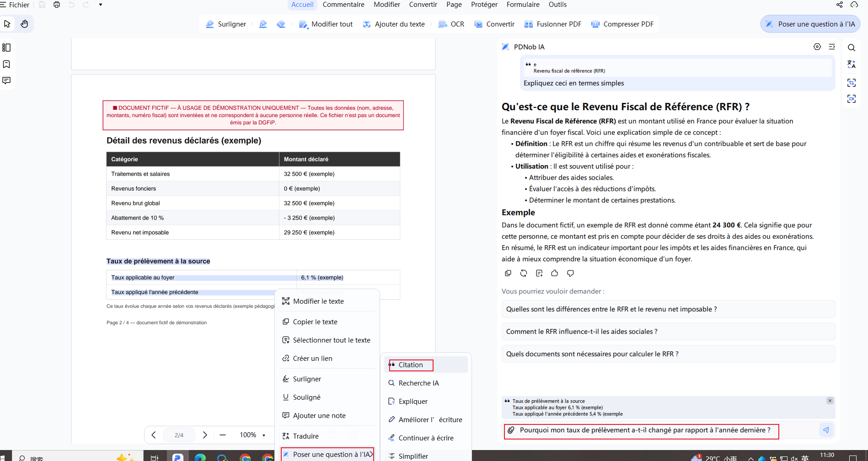This screenshot has width=868, height=461.
Task: Open the comments panel in left sidebar
Action: 6,80
